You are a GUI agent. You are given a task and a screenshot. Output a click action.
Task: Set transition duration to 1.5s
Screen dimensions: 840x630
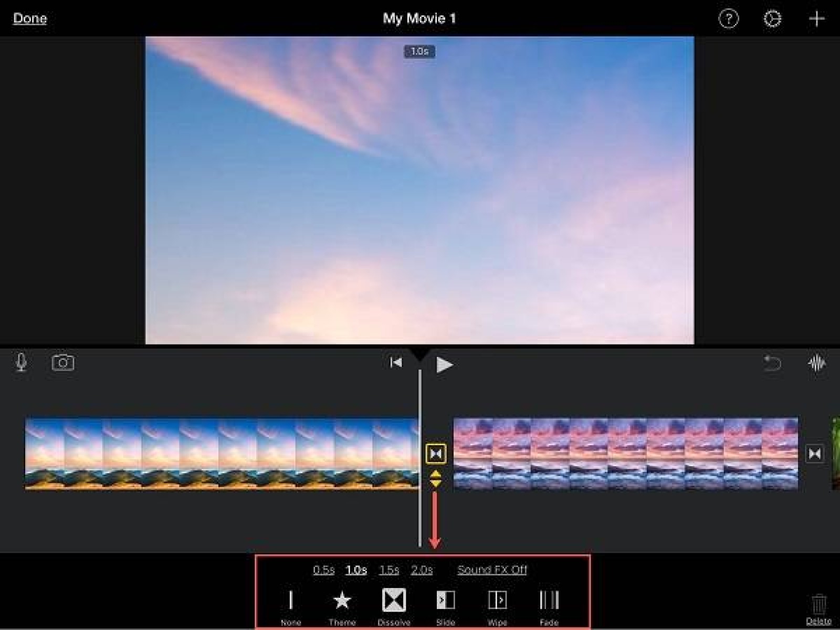[x=390, y=570]
